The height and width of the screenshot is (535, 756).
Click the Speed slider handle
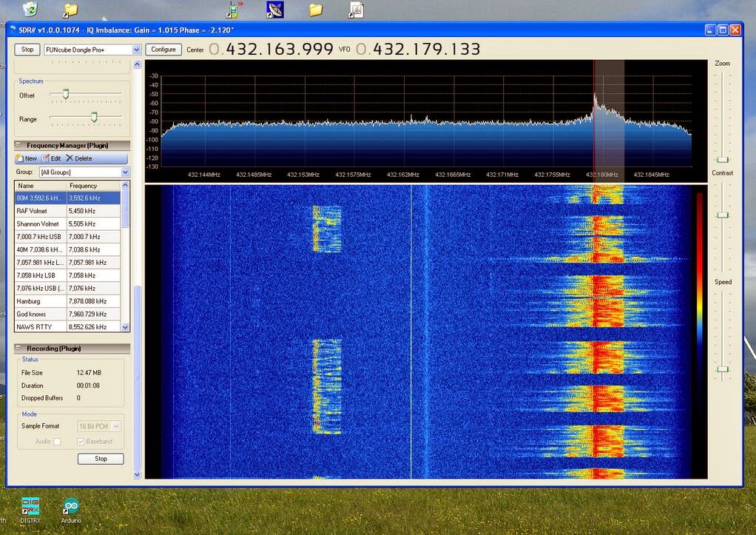722,369
